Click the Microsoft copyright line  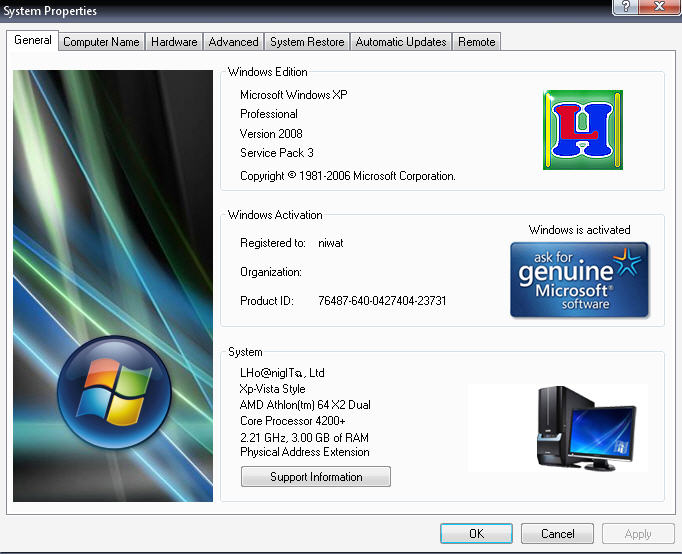click(x=348, y=176)
